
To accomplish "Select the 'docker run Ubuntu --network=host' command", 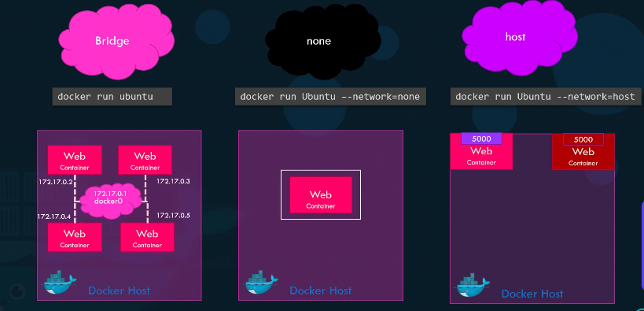I will (x=546, y=97).
